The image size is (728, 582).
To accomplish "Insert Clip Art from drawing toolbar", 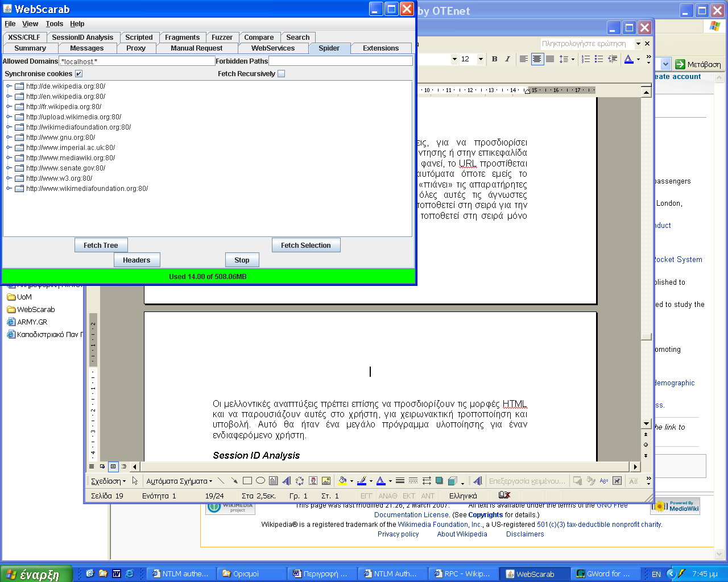I will click(x=313, y=481).
